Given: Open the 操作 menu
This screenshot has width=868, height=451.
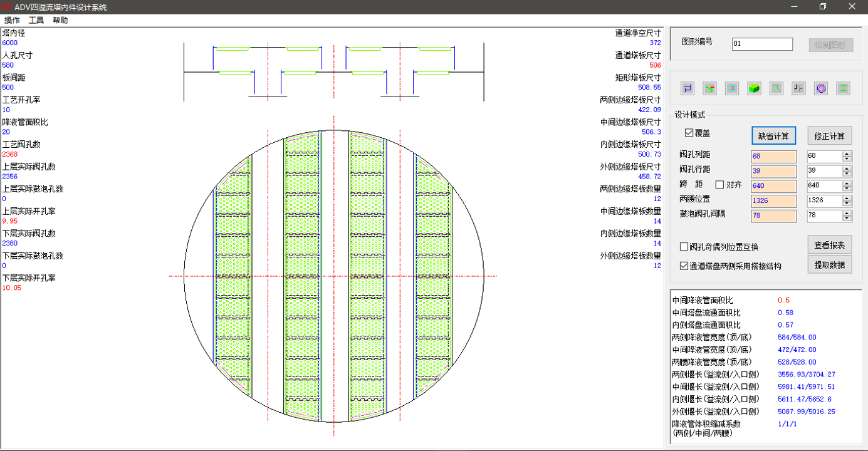Looking at the screenshot, I should click(x=12, y=20).
